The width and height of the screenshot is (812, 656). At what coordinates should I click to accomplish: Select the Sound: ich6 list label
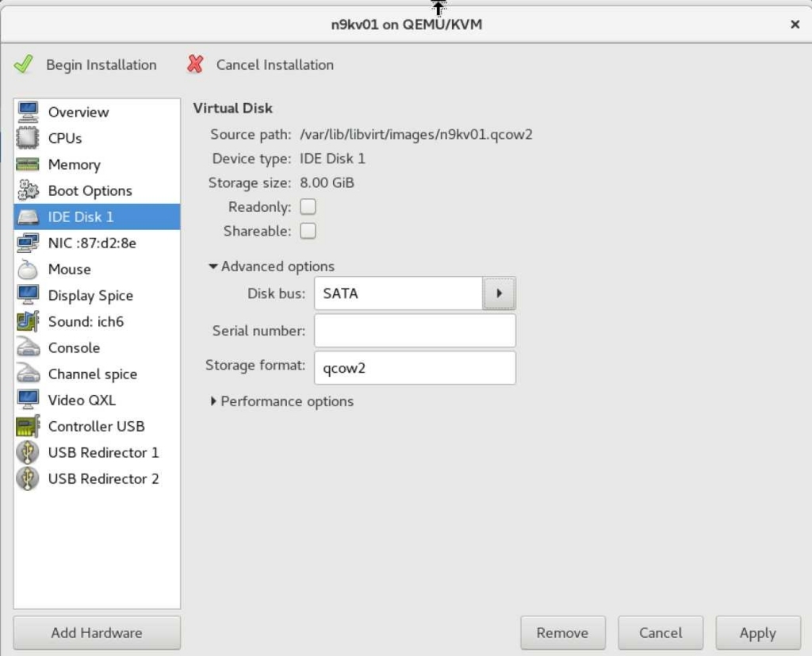[x=86, y=321]
